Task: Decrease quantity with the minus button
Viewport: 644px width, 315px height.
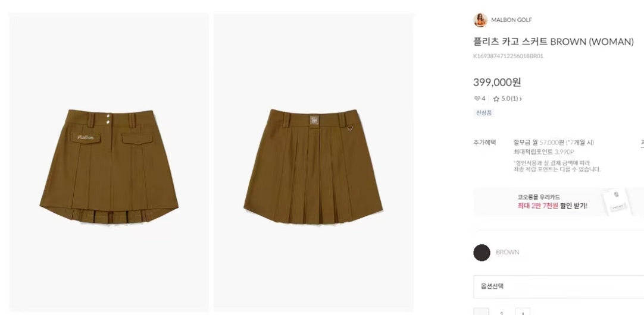Action: 481,311
